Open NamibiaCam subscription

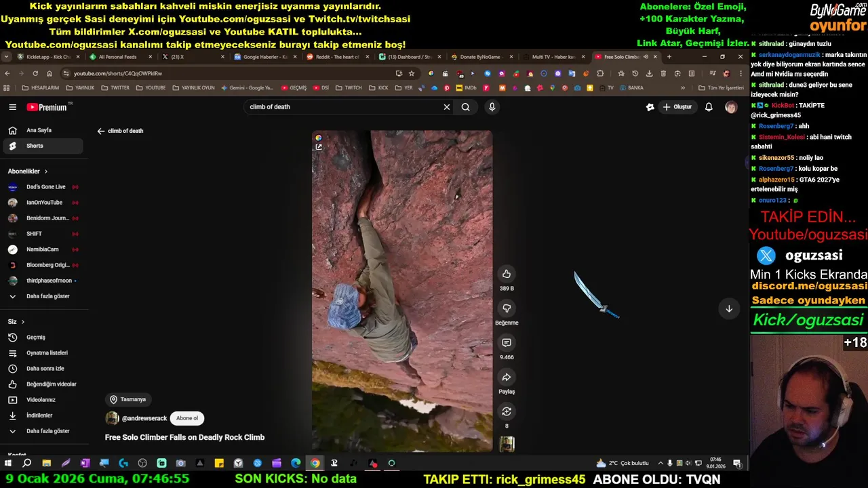coord(42,249)
